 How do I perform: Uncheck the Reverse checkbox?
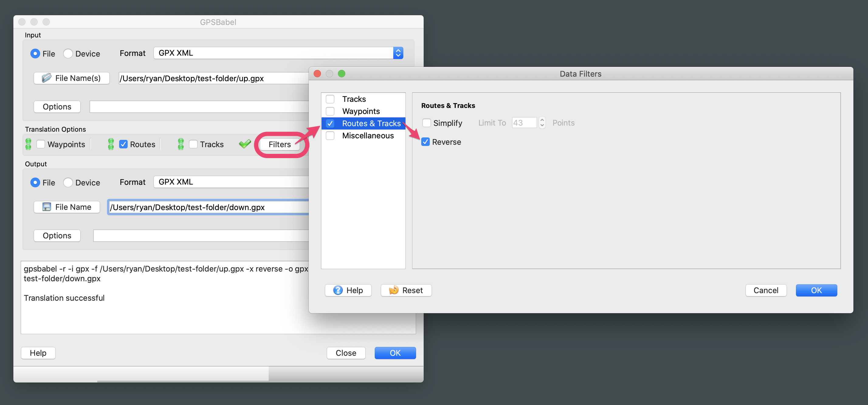425,142
